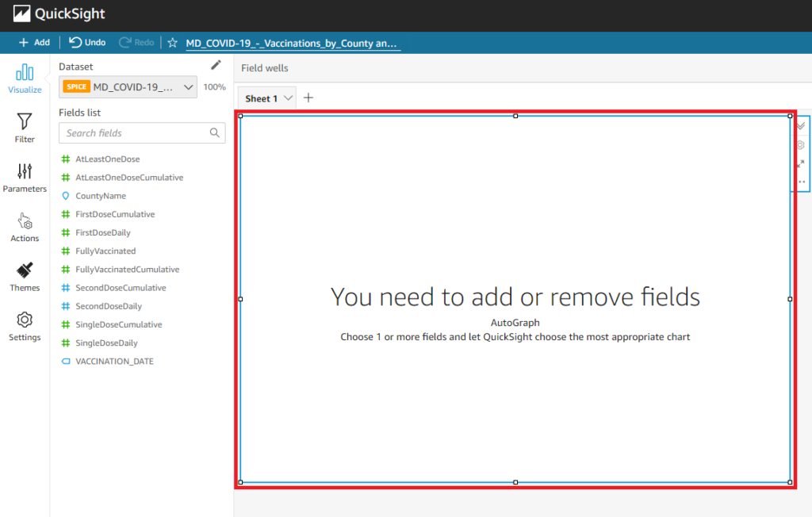This screenshot has height=517, width=812.
Task: Click the Undo button
Action: coord(87,43)
